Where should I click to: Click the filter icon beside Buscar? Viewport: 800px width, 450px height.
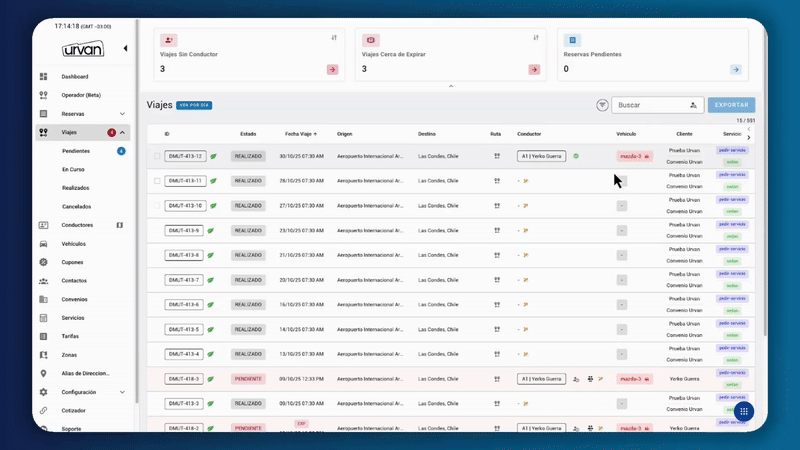[x=602, y=105]
